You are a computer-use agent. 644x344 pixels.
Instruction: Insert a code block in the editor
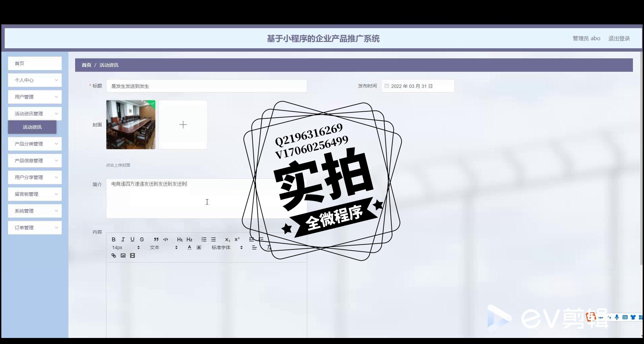[166, 239]
